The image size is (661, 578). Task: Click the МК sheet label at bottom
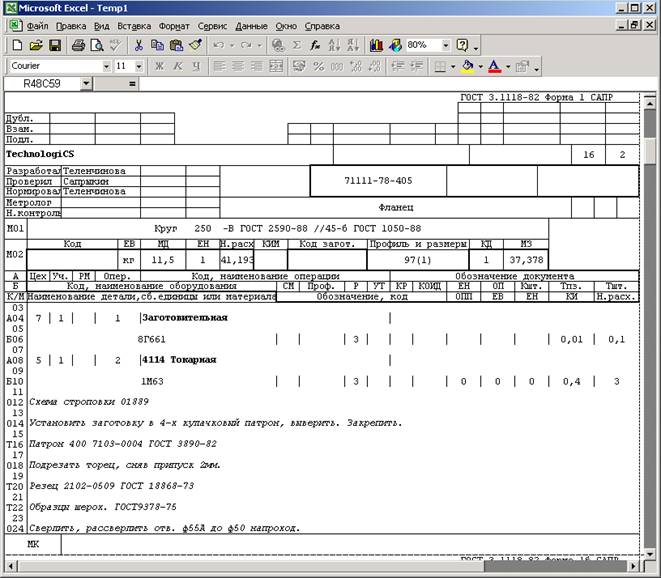click(x=33, y=544)
